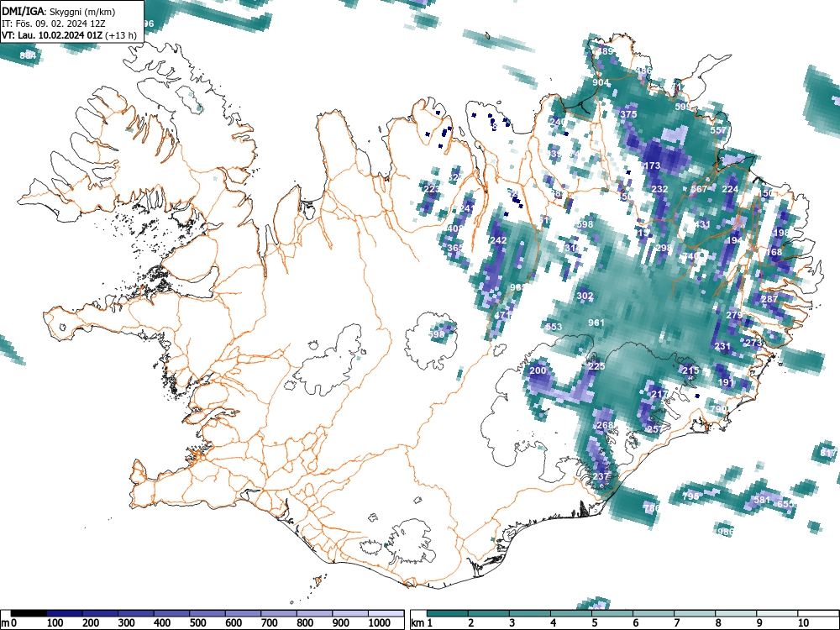Click the black 0–100 m legend swatch

pyautogui.click(x=29, y=613)
